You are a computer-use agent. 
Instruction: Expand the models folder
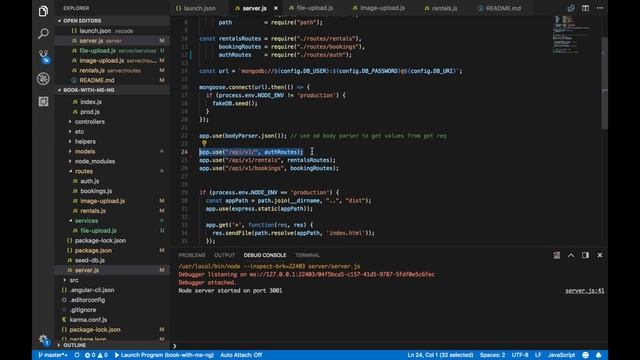(84, 151)
